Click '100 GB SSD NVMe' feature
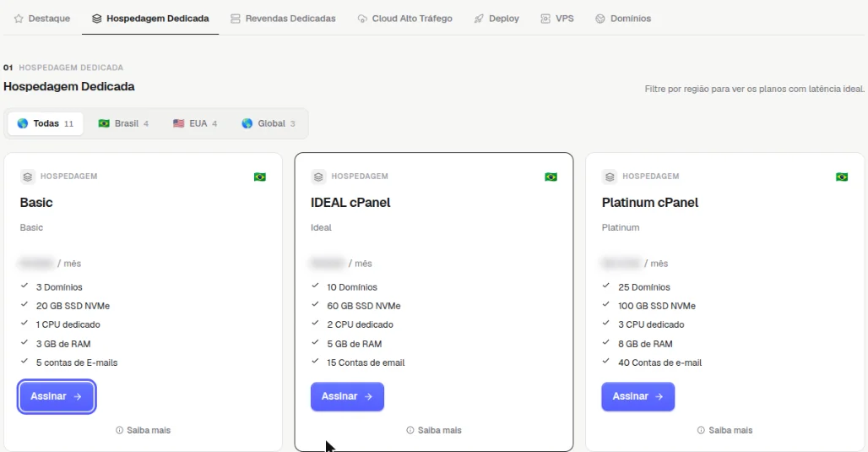This screenshot has width=868, height=452. pos(657,306)
